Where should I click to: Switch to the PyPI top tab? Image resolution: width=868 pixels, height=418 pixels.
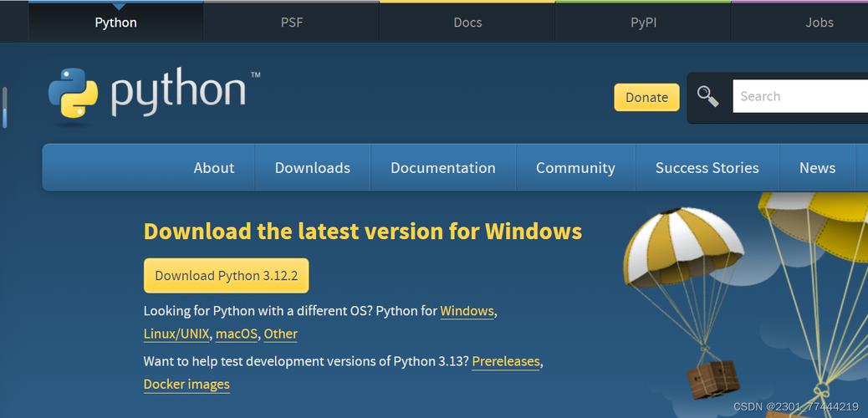point(643,22)
